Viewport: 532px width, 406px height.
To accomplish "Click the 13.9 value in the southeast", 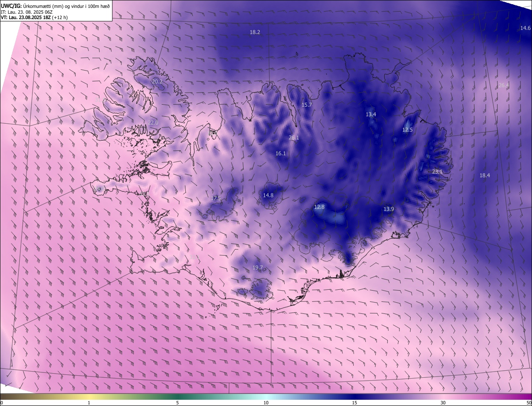I will point(389,209).
